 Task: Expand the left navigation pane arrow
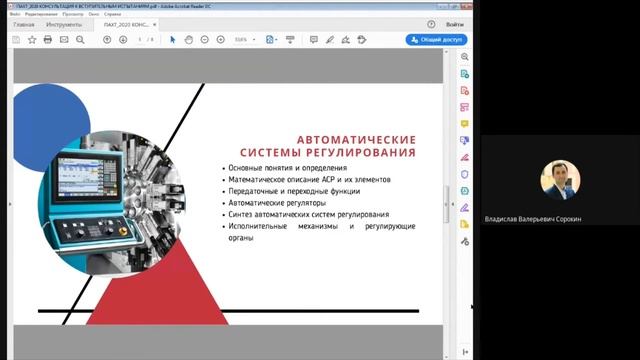tap(10, 204)
